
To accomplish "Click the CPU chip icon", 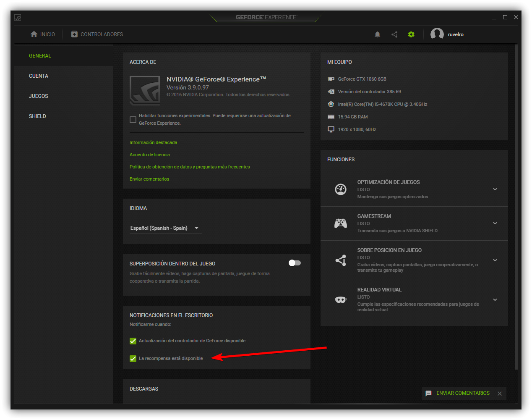I will [x=331, y=104].
